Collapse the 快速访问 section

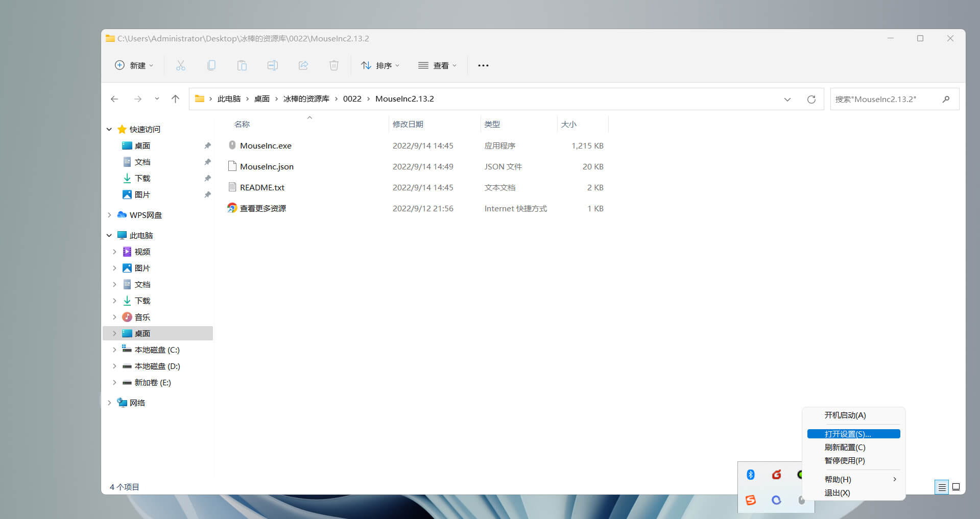click(109, 130)
